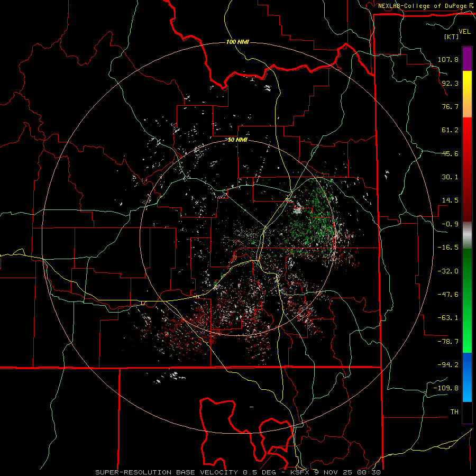Select the 45.6 legend value
476x476 pixels.
click(450, 153)
